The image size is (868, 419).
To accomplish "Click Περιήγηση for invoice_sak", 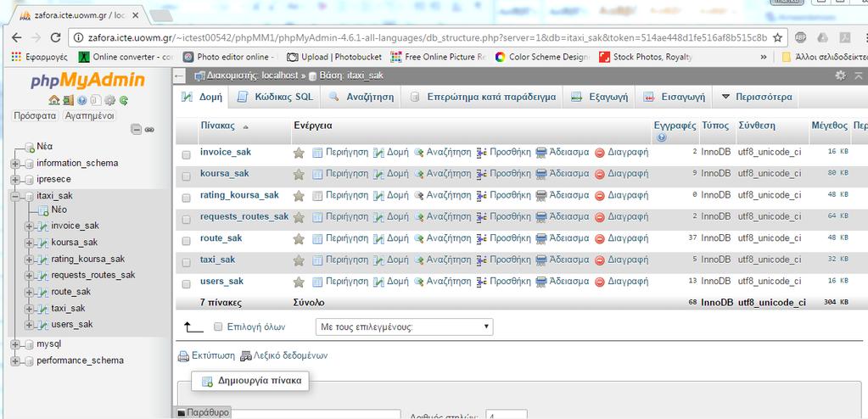I will point(340,152).
